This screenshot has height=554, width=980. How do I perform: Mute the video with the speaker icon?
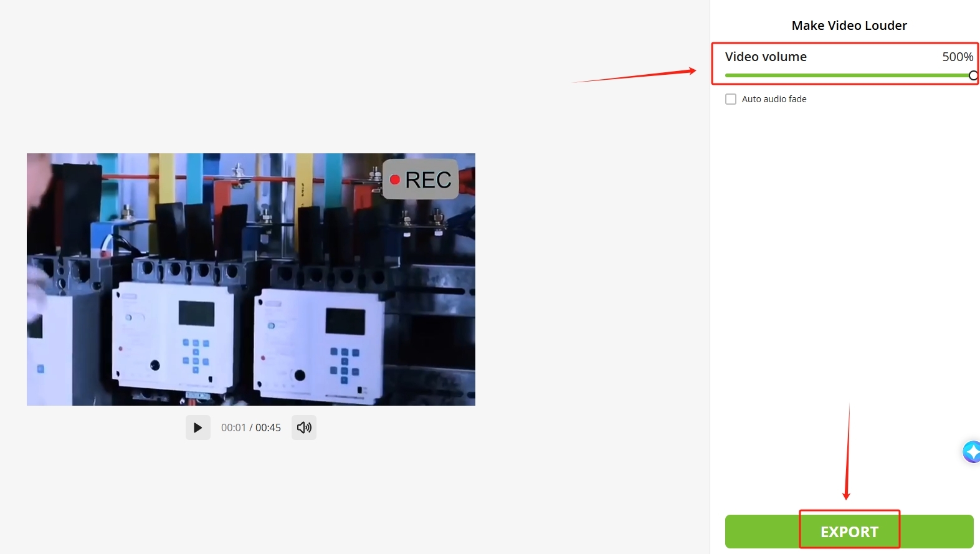tap(304, 427)
